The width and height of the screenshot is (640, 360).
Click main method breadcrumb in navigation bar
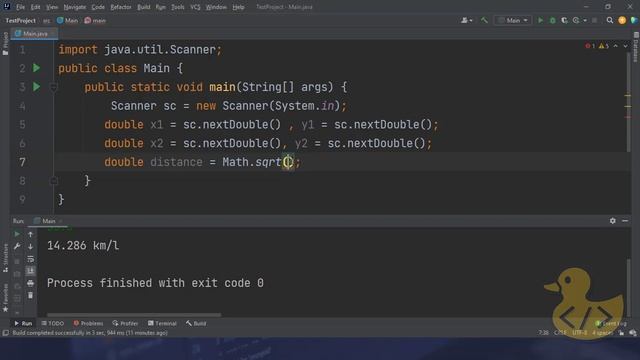[95, 20]
